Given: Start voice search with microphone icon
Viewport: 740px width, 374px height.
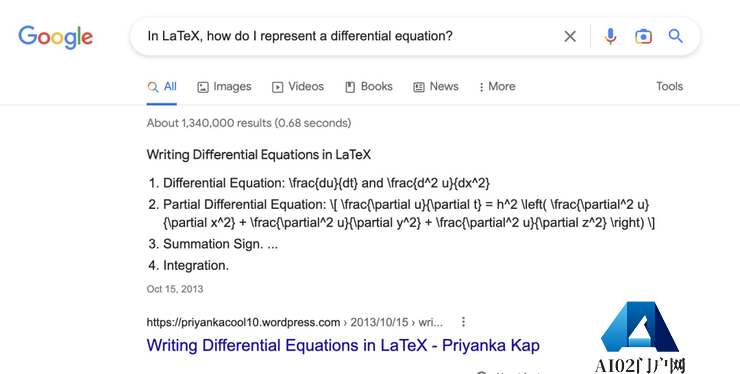Looking at the screenshot, I should coord(610,36).
